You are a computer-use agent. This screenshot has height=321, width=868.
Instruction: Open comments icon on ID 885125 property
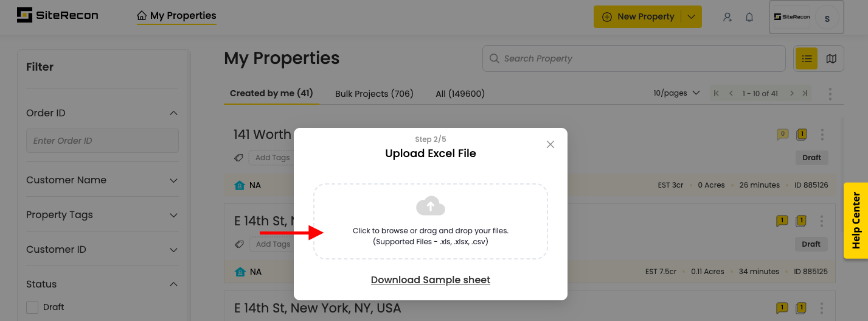(782, 220)
